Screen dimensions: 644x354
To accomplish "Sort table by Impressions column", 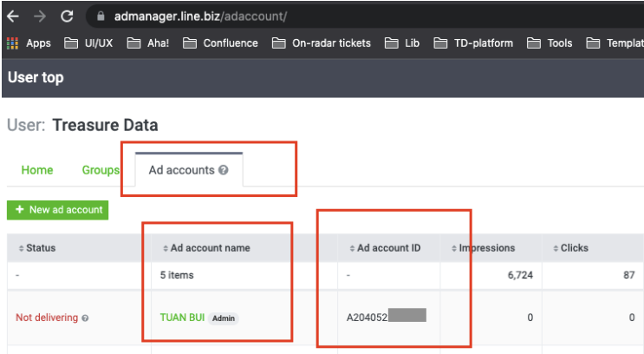I will click(484, 248).
